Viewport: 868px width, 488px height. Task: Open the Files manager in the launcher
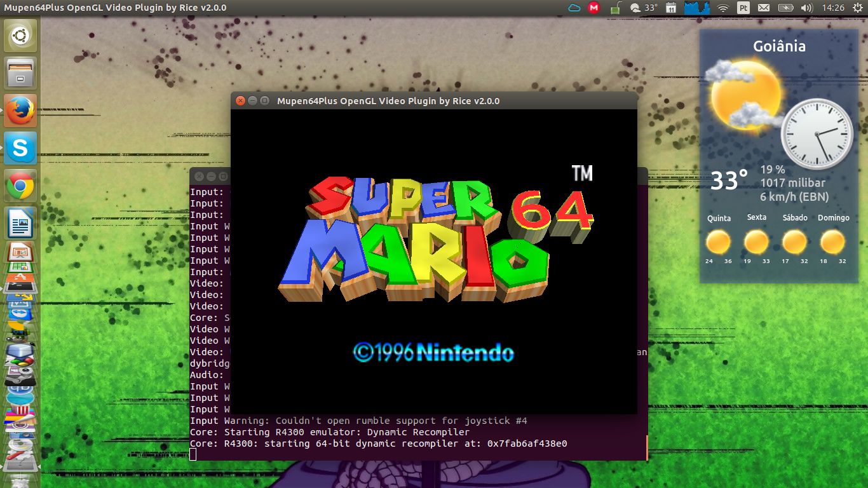20,73
